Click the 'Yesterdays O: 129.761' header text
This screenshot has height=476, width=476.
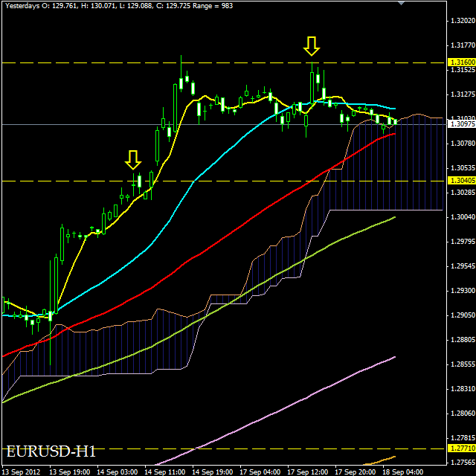(42, 5)
